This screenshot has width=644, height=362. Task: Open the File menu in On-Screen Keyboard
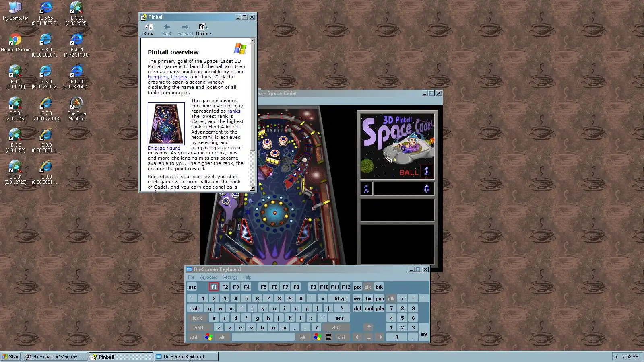(191, 277)
